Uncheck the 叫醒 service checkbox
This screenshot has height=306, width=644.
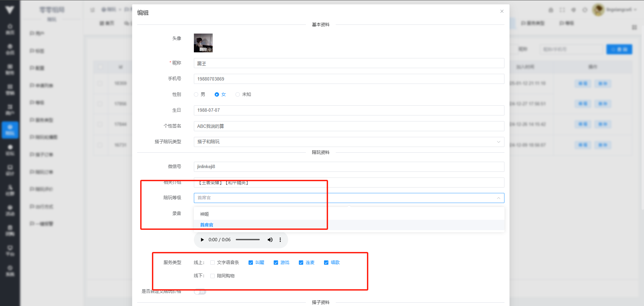pyautogui.click(x=251, y=263)
